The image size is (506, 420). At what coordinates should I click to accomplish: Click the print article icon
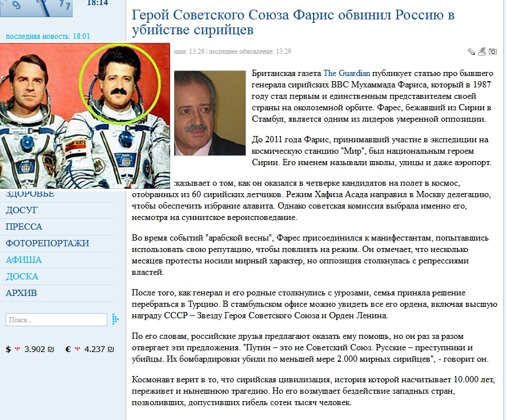pos(481,51)
